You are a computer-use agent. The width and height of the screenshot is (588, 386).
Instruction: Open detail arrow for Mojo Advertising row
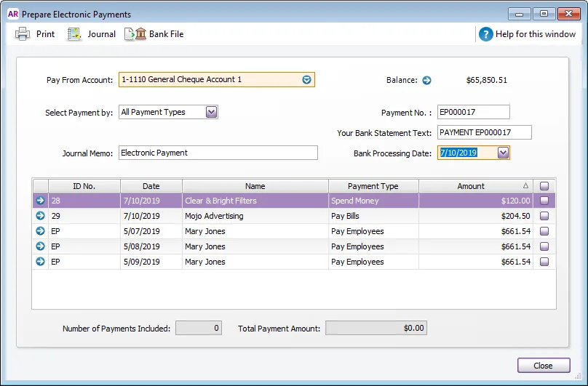40,216
